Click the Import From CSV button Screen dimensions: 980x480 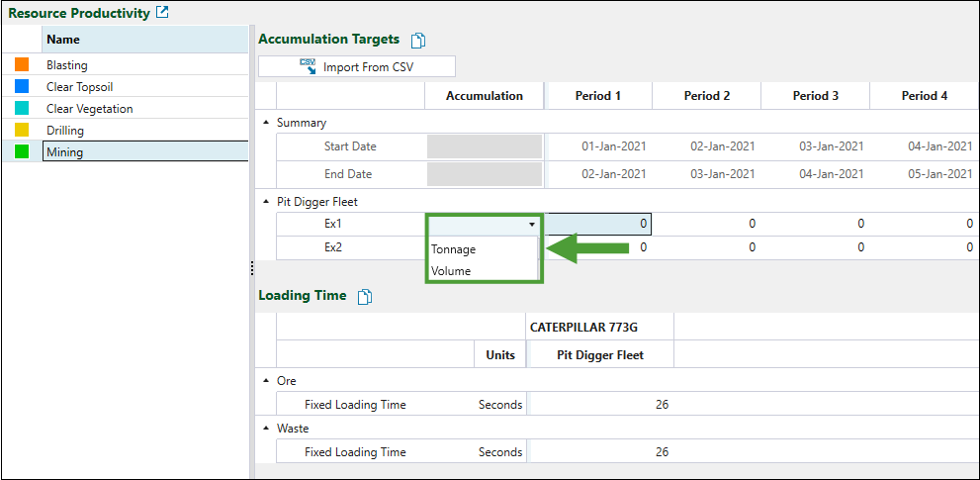pyautogui.click(x=357, y=67)
